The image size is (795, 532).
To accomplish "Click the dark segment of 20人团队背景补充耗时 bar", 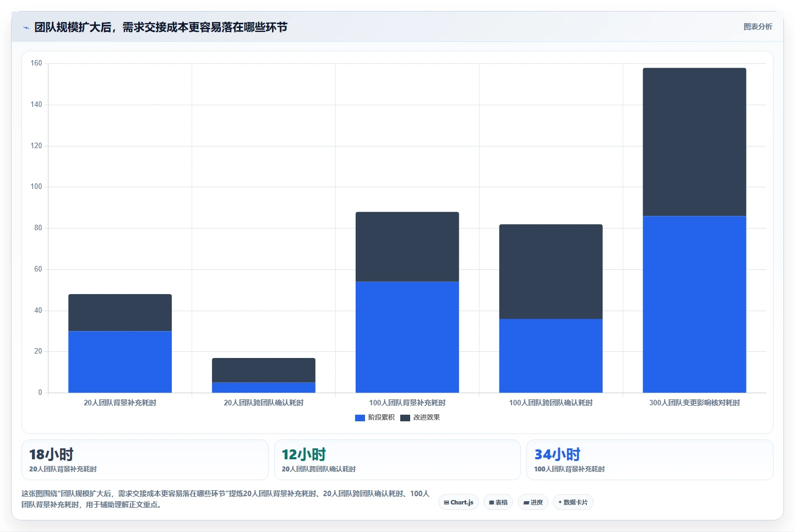I will [x=120, y=313].
